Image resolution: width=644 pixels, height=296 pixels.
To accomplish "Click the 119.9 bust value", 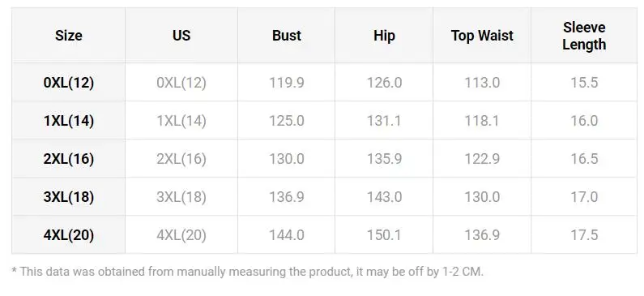I will [287, 83].
